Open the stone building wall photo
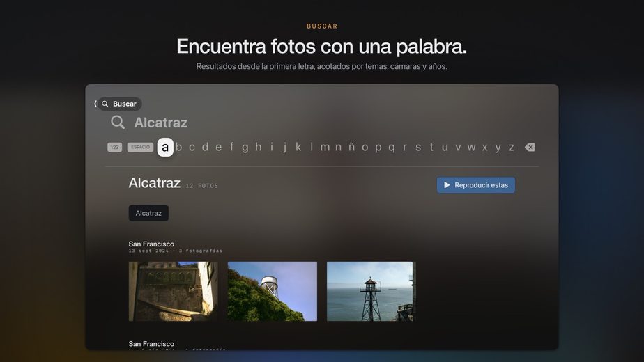Viewport: 644px width, 362px height. click(174, 292)
